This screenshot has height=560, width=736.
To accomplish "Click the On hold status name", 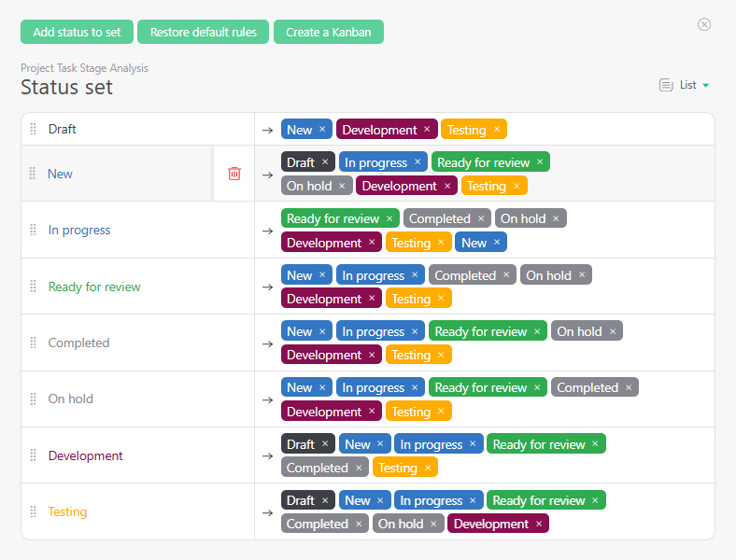I will pyautogui.click(x=71, y=399).
